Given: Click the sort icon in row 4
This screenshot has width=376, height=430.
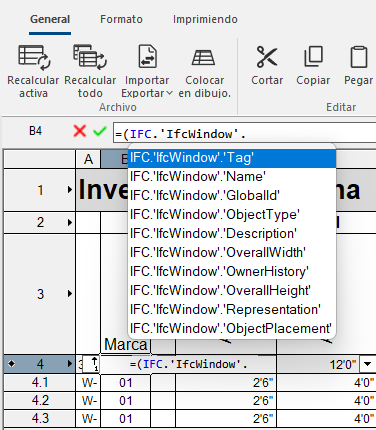Looking at the screenshot, I should tap(91, 364).
